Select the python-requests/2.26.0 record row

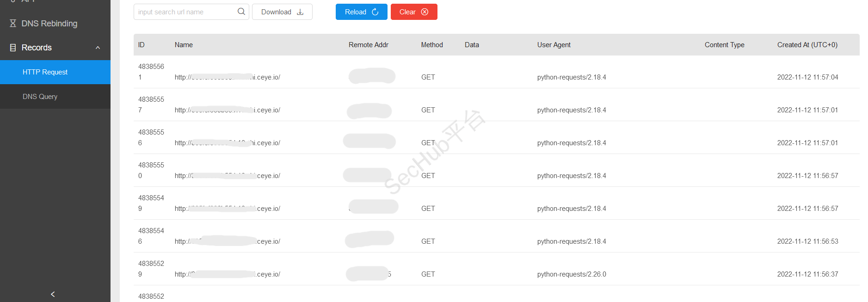tap(571, 274)
